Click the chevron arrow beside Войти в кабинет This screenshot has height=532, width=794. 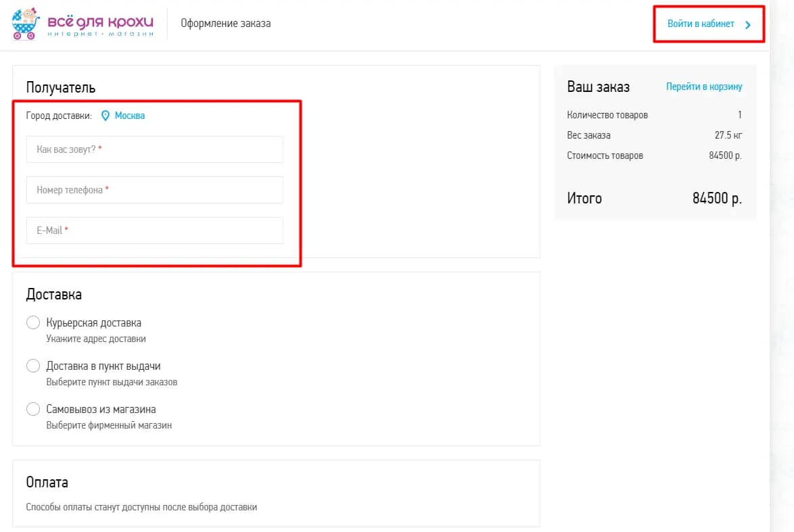click(x=747, y=25)
